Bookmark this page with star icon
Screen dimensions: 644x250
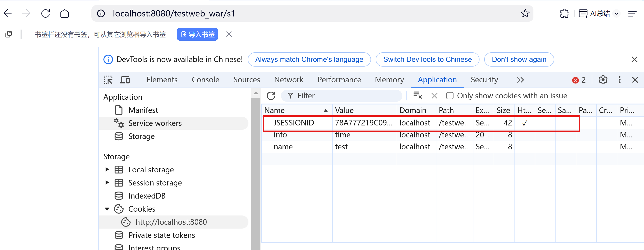point(525,14)
